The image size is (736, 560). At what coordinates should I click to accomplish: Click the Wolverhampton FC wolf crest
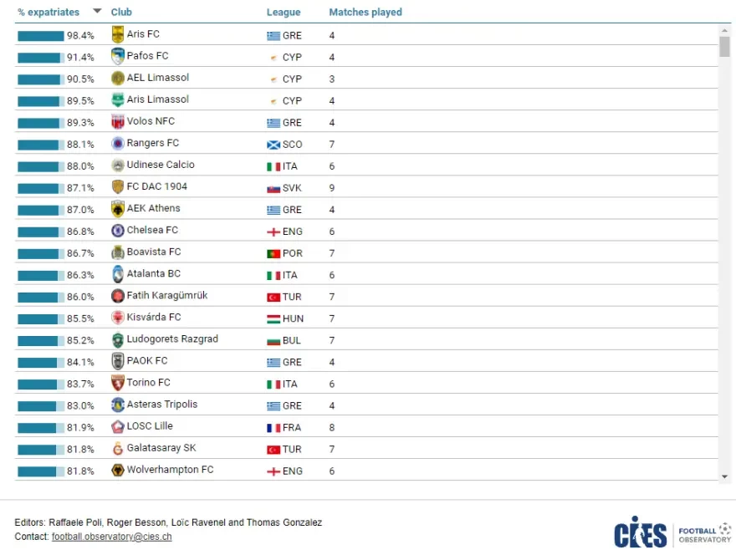117,470
